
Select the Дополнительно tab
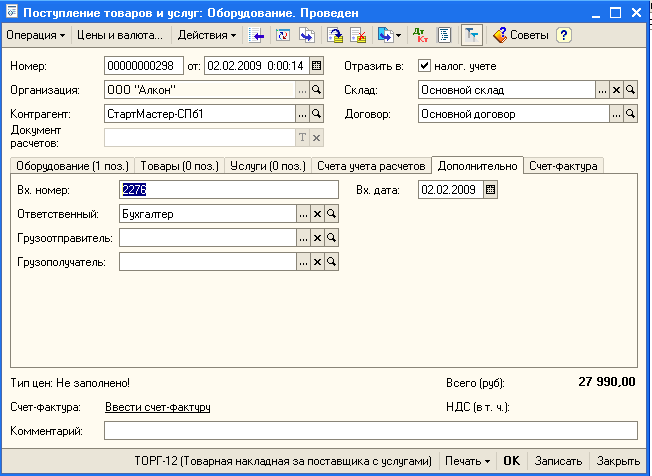477,165
